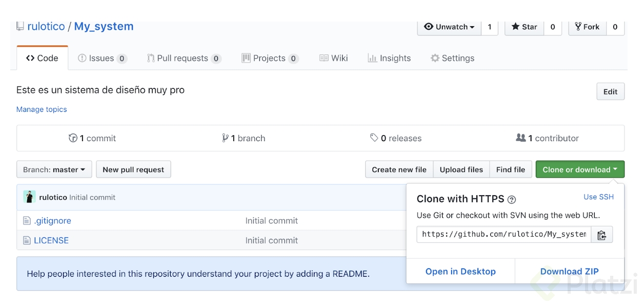The width and height of the screenshot is (644, 304).
Task: Click the fork count 0
Action: (615, 27)
